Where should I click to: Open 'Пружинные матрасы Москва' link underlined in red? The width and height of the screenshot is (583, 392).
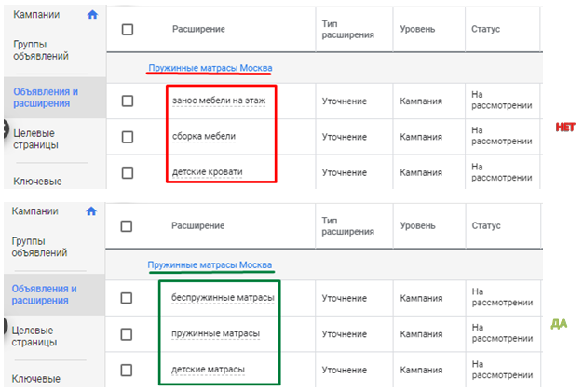[x=210, y=68]
